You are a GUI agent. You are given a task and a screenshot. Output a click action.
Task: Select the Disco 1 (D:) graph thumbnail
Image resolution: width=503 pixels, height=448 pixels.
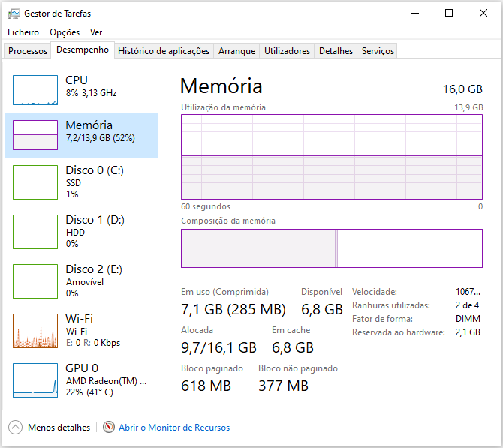[x=35, y=232]
